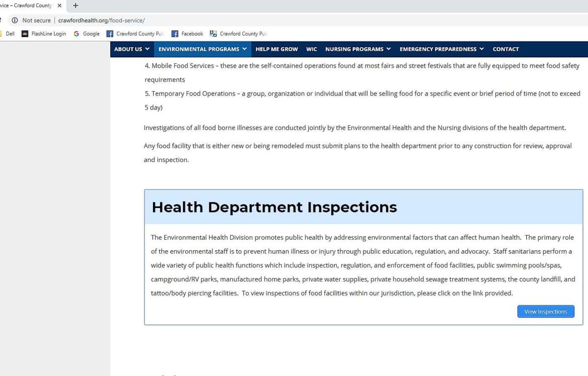Open the last Crawford County bookmark icon
This screenshot has width=588, height=376.
tap(213, 34)
